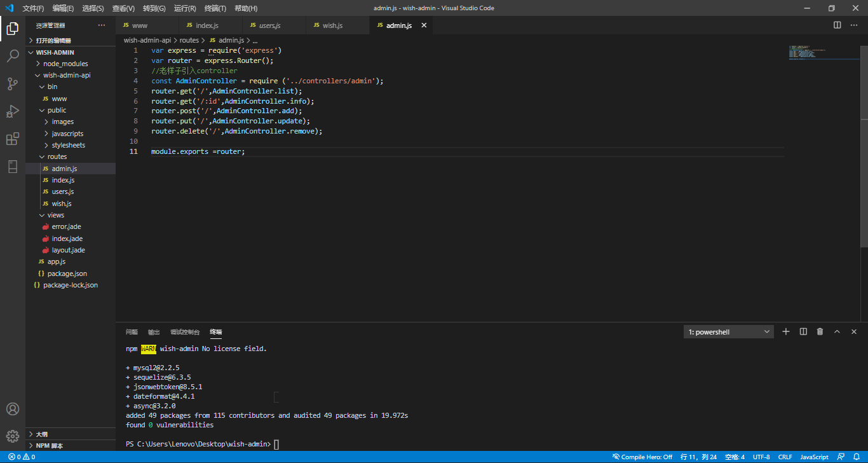The image size is (868, 463).
Task: Open the 转到(G) menu
Action: tap(154, 8)
